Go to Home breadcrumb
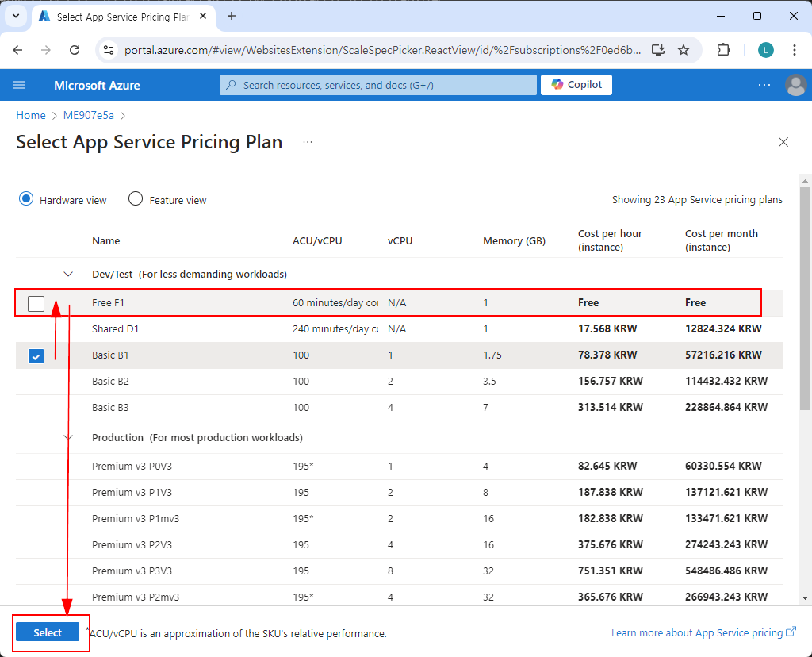The height and width of the screenshot is (657, 812). (31, 115)
